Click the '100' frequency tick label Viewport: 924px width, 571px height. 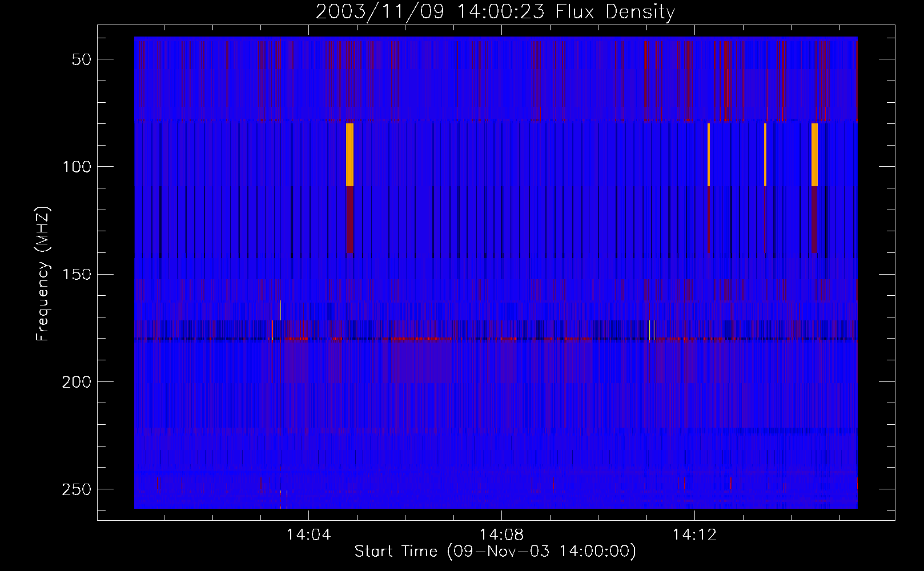point(77,167)
